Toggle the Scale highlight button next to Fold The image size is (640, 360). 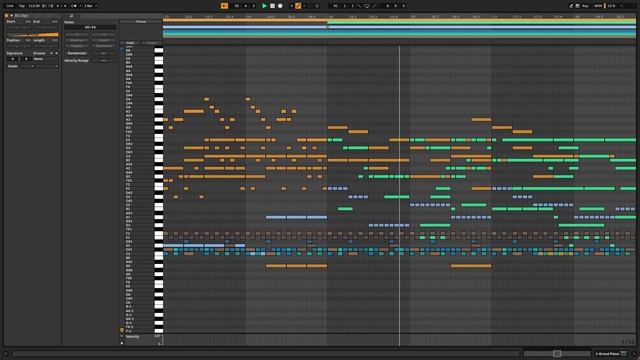151,43
